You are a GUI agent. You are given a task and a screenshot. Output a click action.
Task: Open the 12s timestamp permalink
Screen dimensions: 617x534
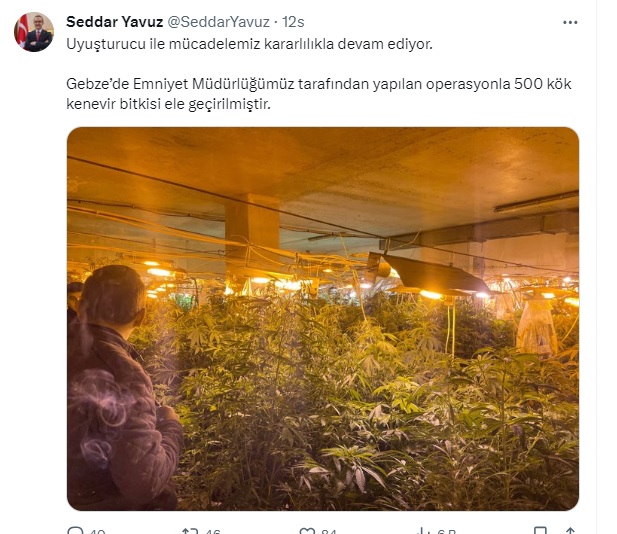293,22
